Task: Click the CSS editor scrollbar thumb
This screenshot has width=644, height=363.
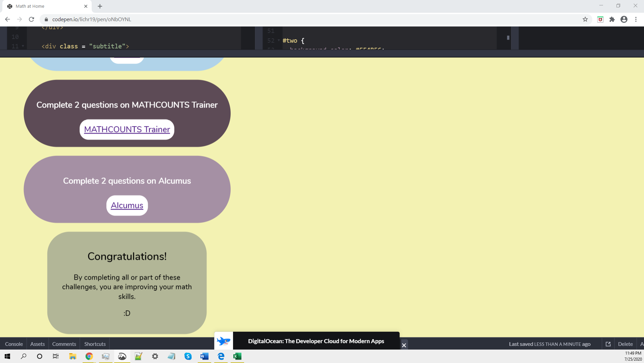Action: [x=508, y=38]
